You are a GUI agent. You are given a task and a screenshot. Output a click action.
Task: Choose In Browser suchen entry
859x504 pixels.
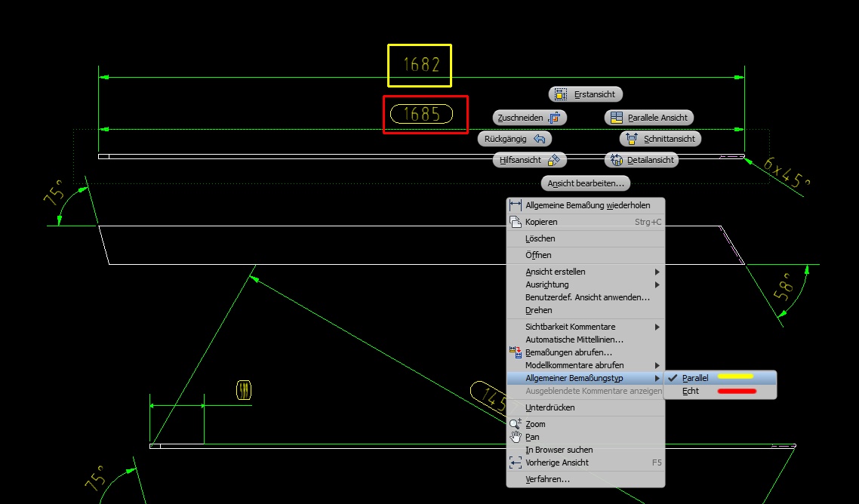click(x=586, y=450)
